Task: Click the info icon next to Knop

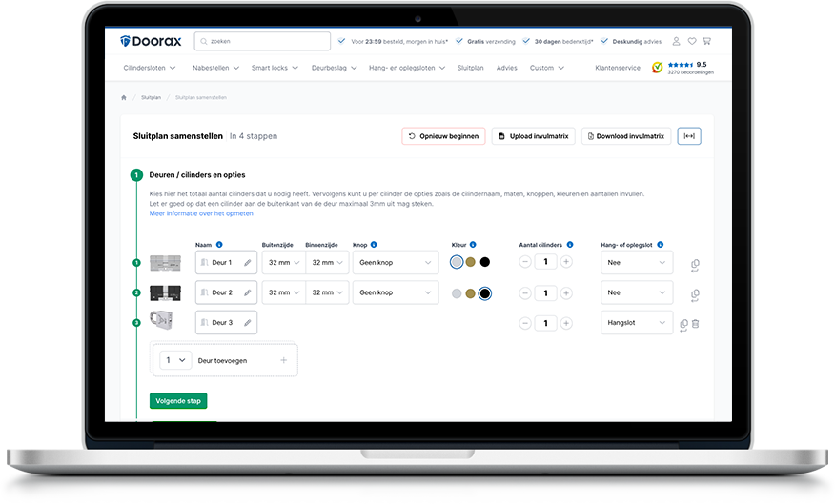Action: tap(374, 245)
